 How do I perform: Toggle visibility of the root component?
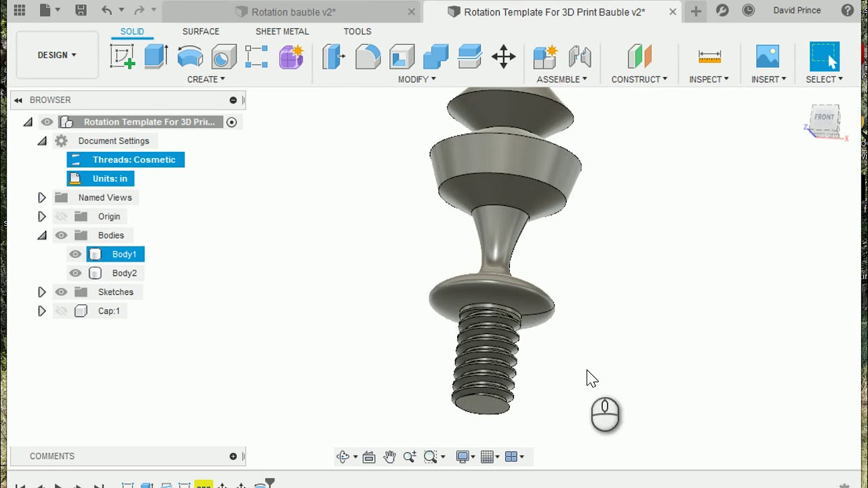47,122
